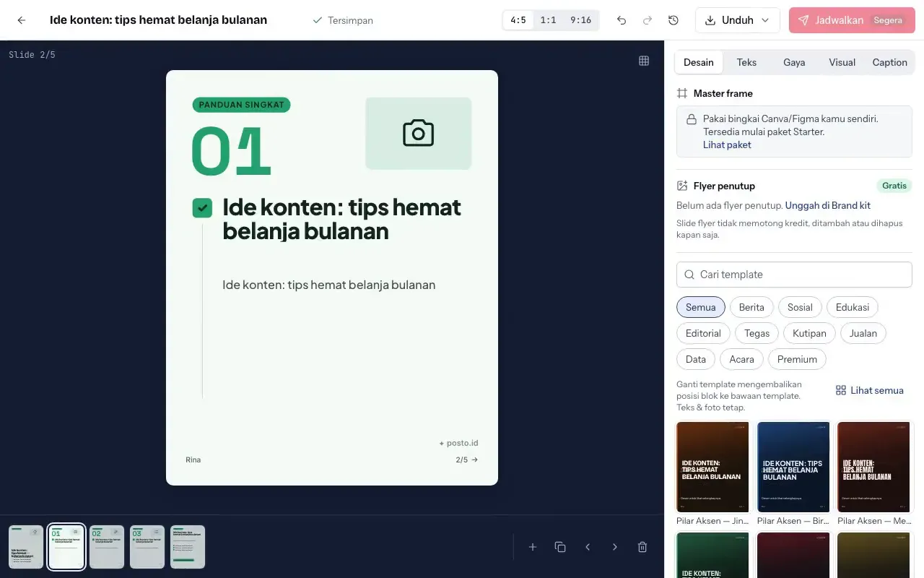Choose the blue Pilar Aksen template
The width and height of the screenshot is (924, 578).
point(794,467)
